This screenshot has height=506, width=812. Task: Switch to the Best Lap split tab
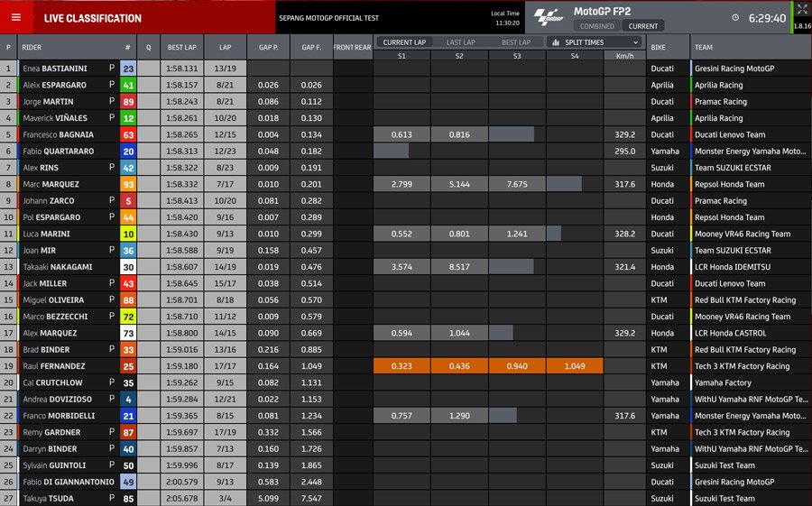click(516, 42)
